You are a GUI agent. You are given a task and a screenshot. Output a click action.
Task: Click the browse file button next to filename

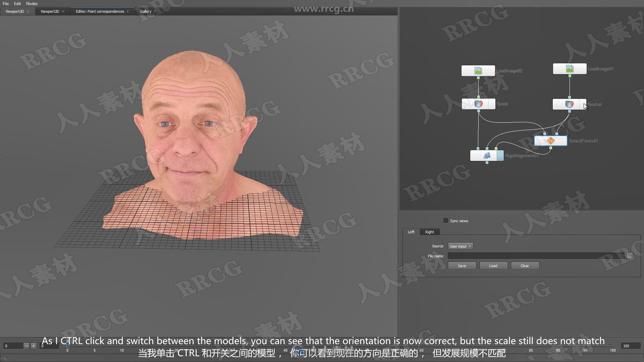coord(630,255)
